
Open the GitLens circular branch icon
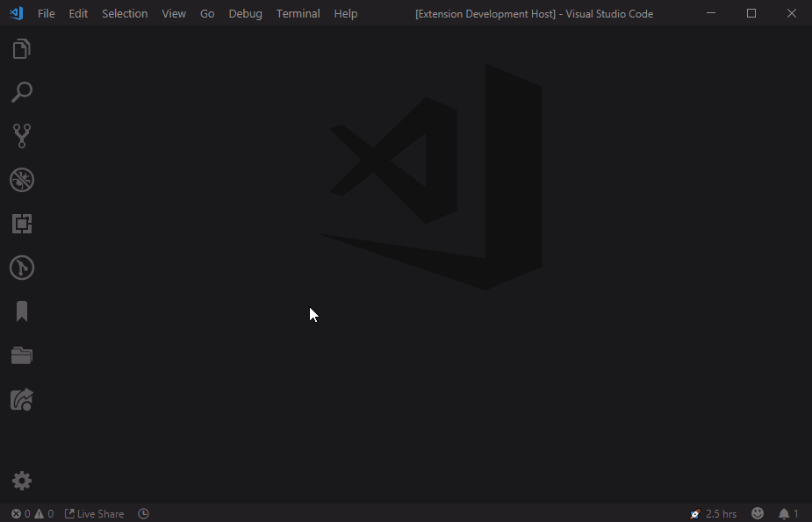(22, 268)
